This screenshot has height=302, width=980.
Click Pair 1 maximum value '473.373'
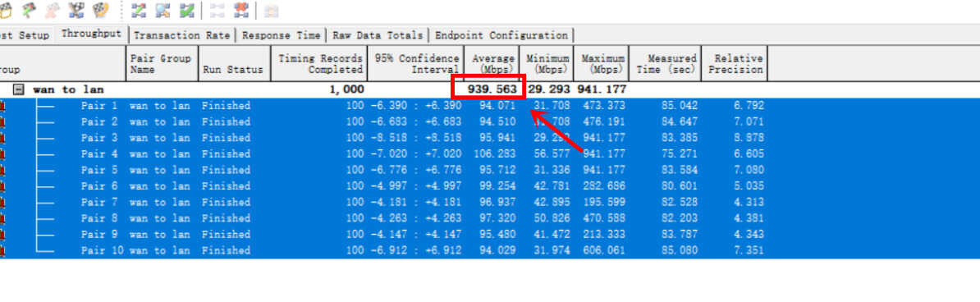[x=604, y=106]
